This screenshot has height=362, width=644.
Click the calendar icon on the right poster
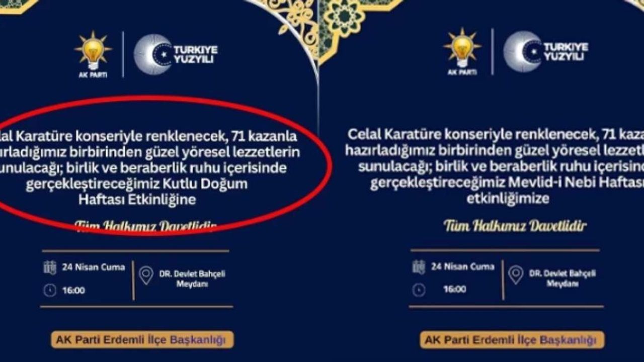(419, 266)
